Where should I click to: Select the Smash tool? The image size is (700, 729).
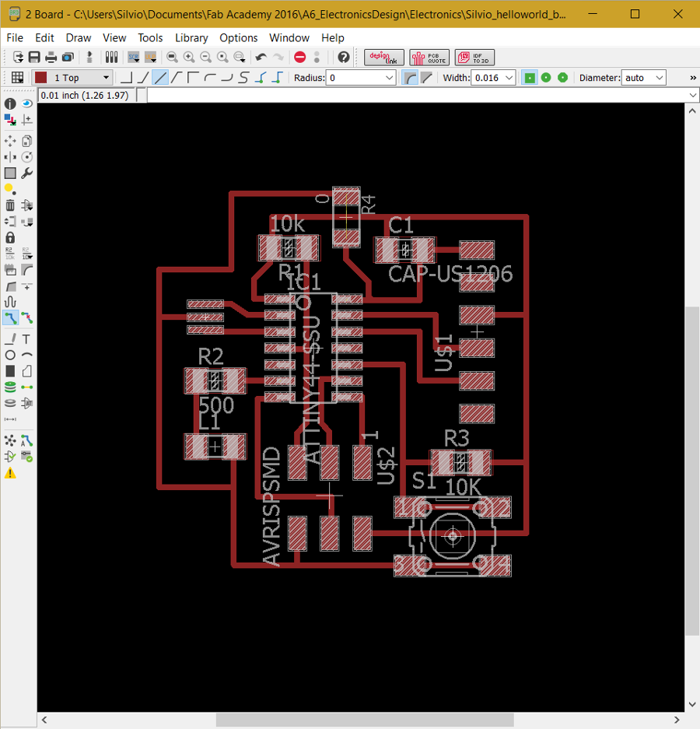click(10, 270)
